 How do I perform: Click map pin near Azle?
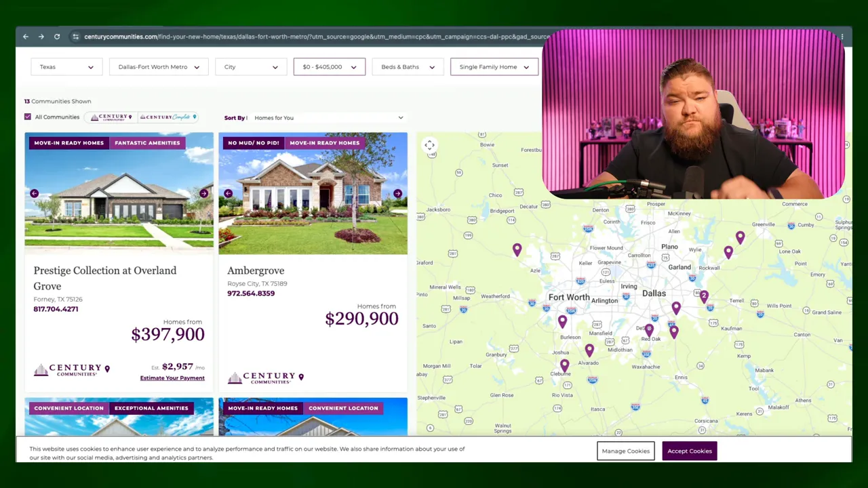click(x=517, y=250)
